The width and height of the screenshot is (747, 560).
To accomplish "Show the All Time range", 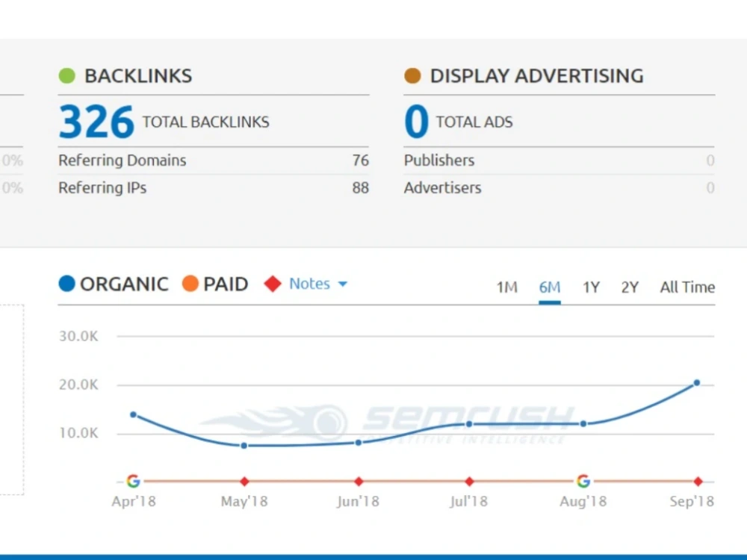I will (687, 287).
